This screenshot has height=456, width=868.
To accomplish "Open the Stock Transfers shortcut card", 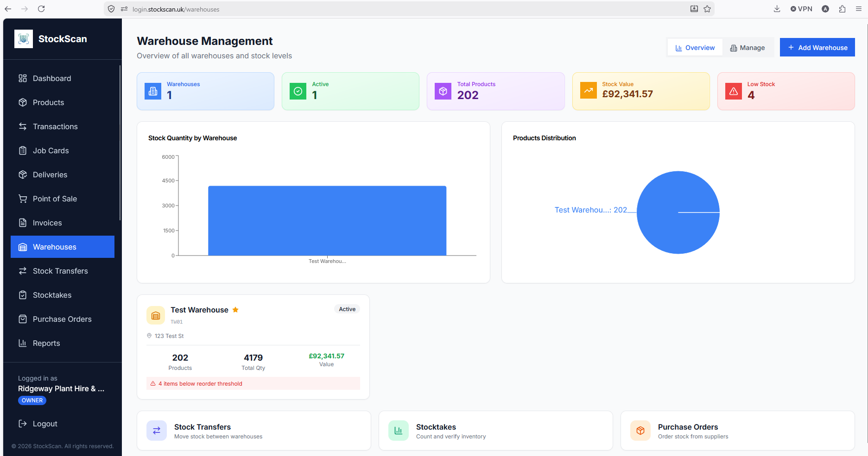I will tap(254, 431).
